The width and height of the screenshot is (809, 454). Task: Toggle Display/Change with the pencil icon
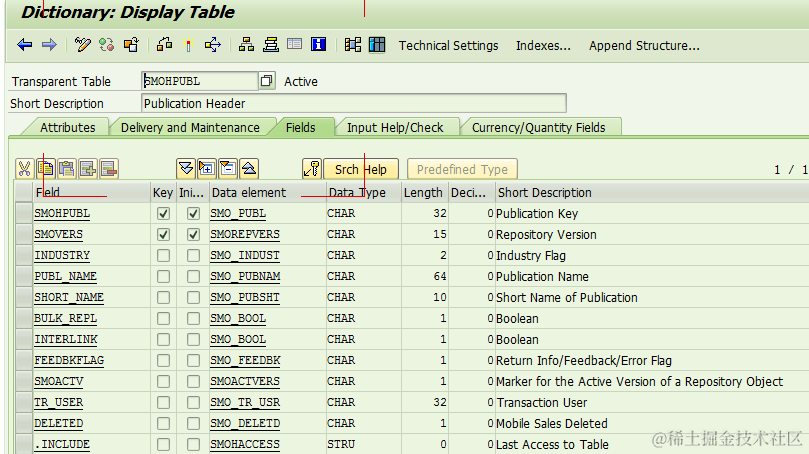(83, 45)
